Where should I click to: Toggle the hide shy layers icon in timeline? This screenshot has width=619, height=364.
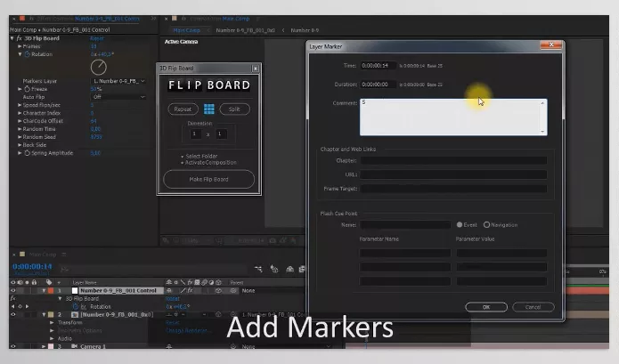pos(289,269)
